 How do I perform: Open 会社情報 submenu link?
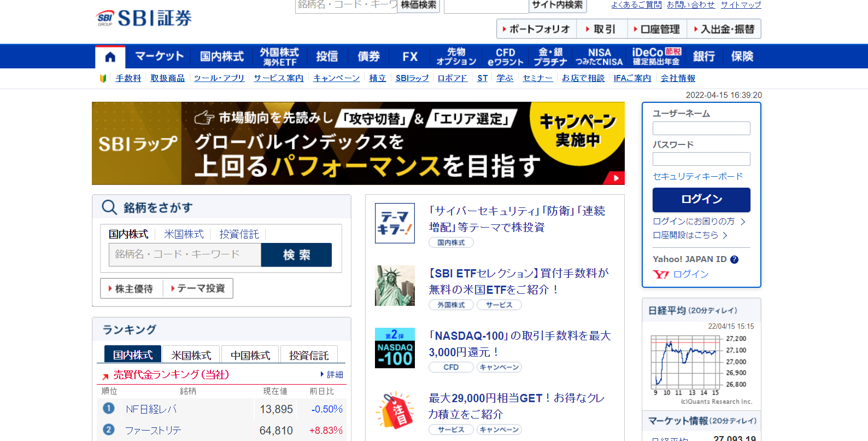pos(678,78)
